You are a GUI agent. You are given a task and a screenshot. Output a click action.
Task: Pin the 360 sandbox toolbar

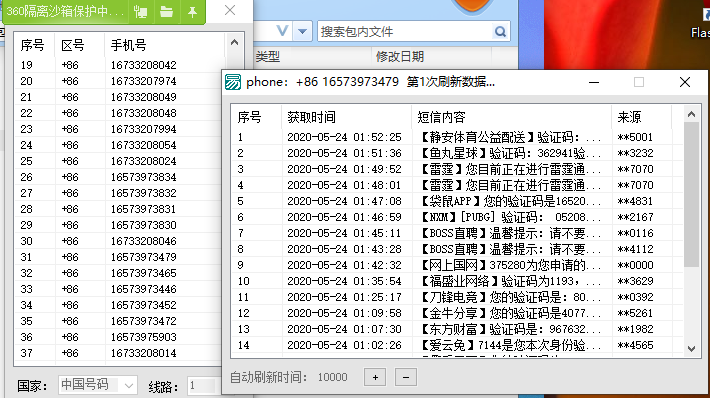pyautogui.click(x=192, y=11)
